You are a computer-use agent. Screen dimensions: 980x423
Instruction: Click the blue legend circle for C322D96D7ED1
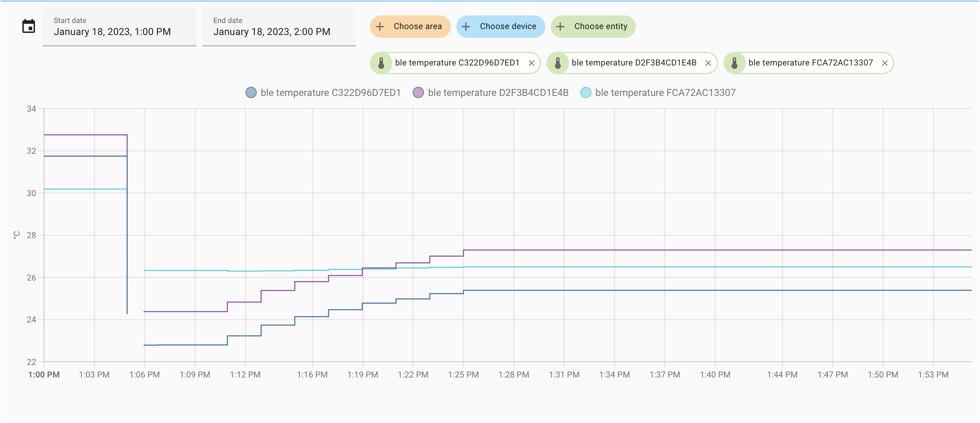(251, 92)
